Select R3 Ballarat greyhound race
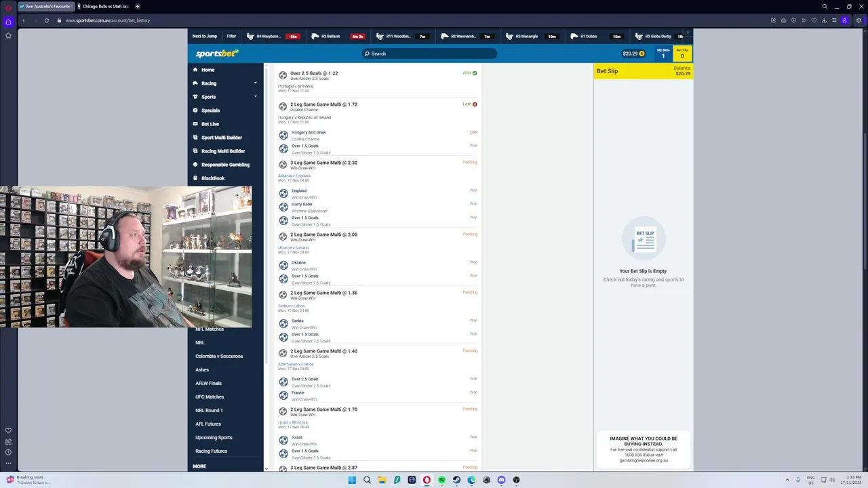Screen dimensions: 868x488 pyautogui.click(x=337, y=36)
